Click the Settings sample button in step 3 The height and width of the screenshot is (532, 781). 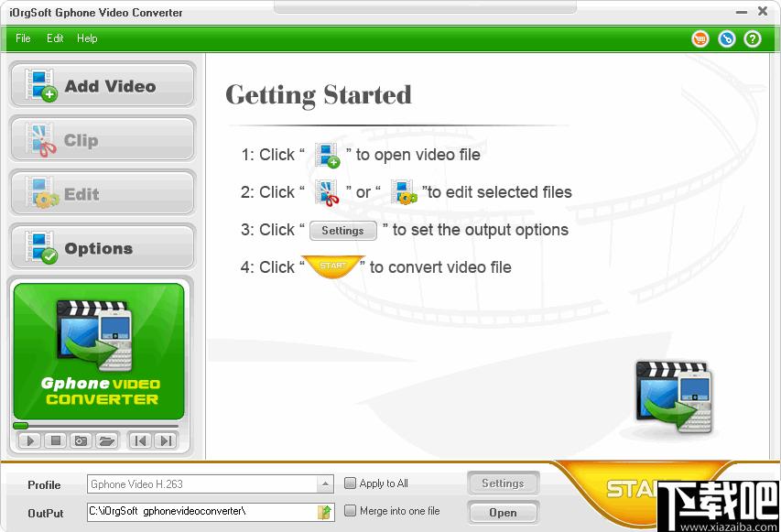point(343,231)
